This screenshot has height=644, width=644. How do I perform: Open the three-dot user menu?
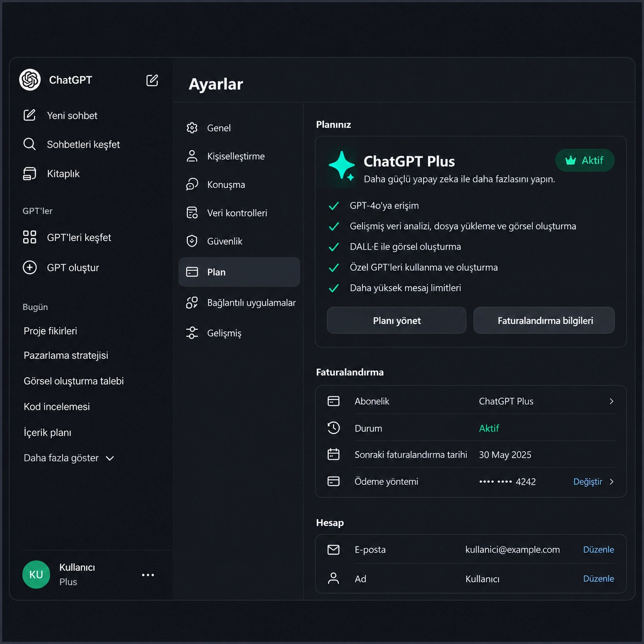[x=148, y=575]
